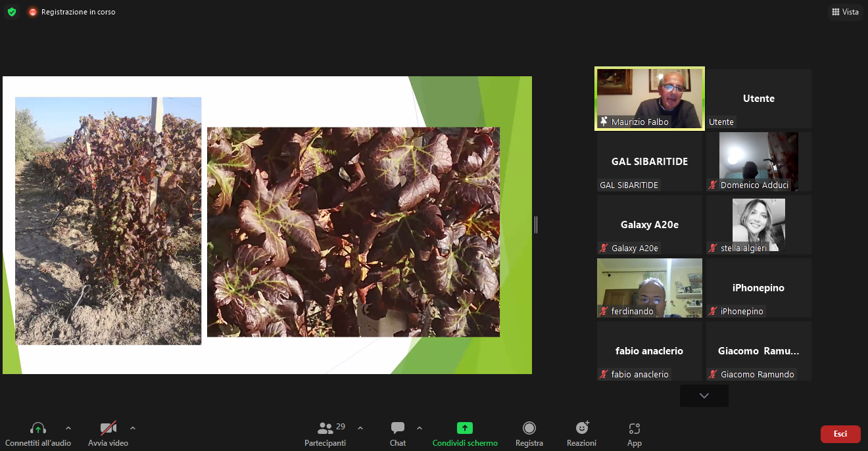The width and height of the screenshot is (868, 451).
Task: Click Registrazione in corso label
Action: point(78,12)
